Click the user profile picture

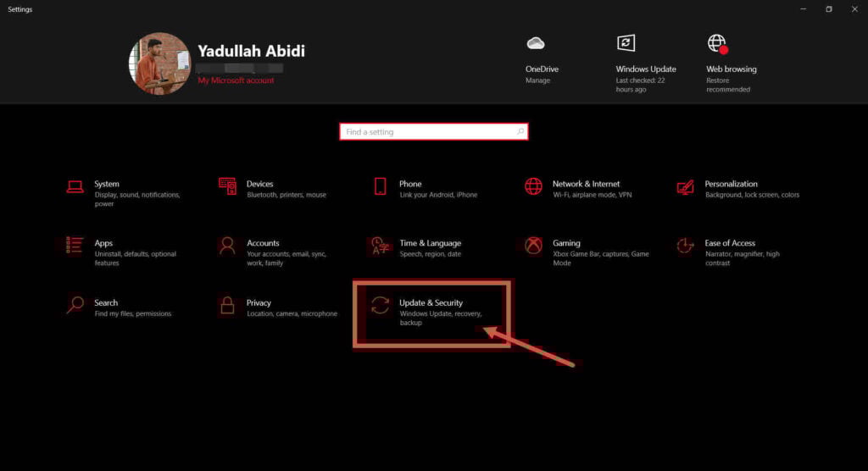click(159, 64)
